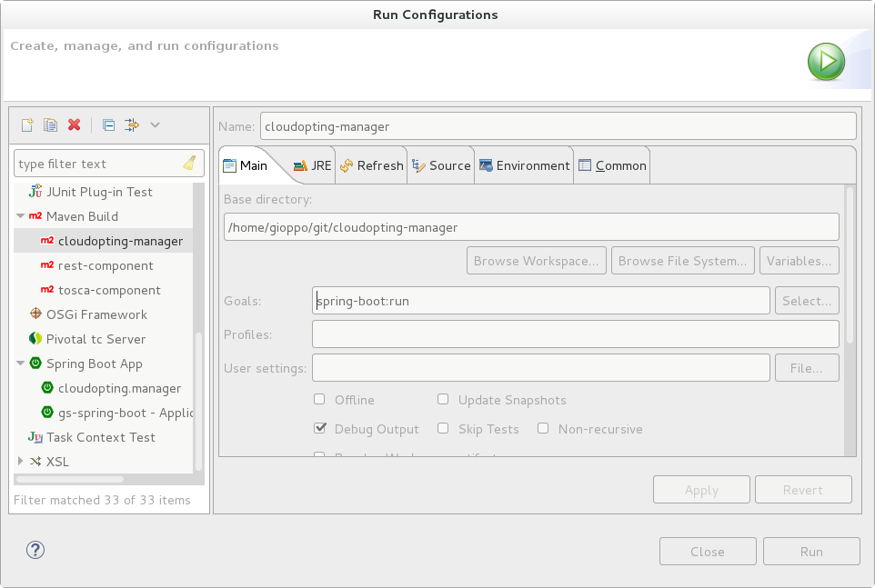Select OSGi Framework entry
This screenshot has width=875, height=588.
(104, 314)
